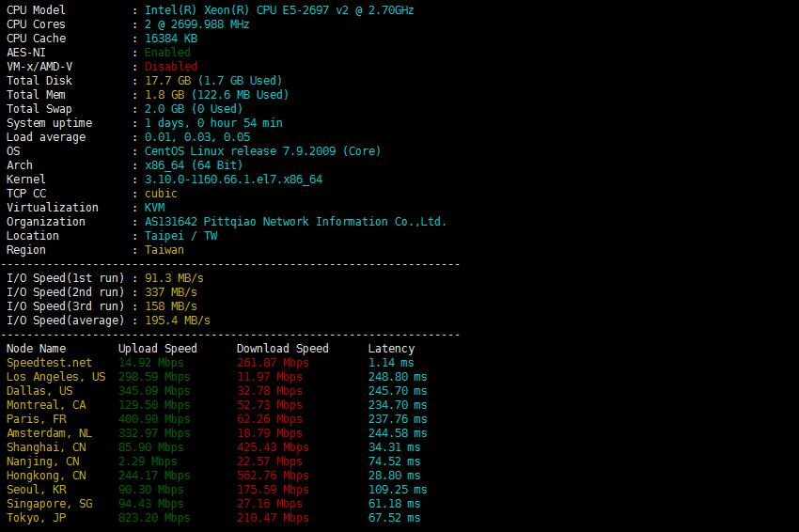Click the red Disabled VM-x/AMD-V status
This screenshot has height=532, width=799.
pos(171,67)
